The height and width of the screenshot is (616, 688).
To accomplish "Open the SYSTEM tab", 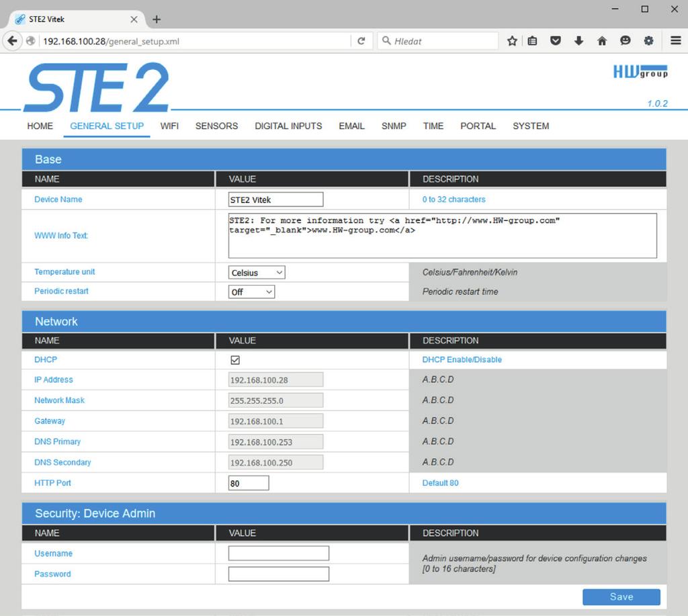I will 531,126.
